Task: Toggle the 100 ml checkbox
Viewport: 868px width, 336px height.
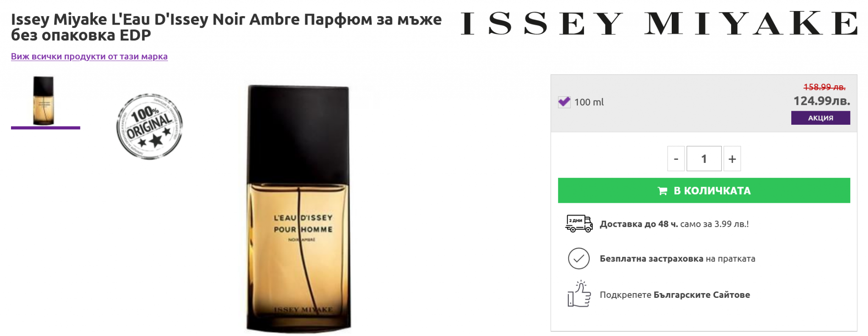Action: tap(564, 102)
